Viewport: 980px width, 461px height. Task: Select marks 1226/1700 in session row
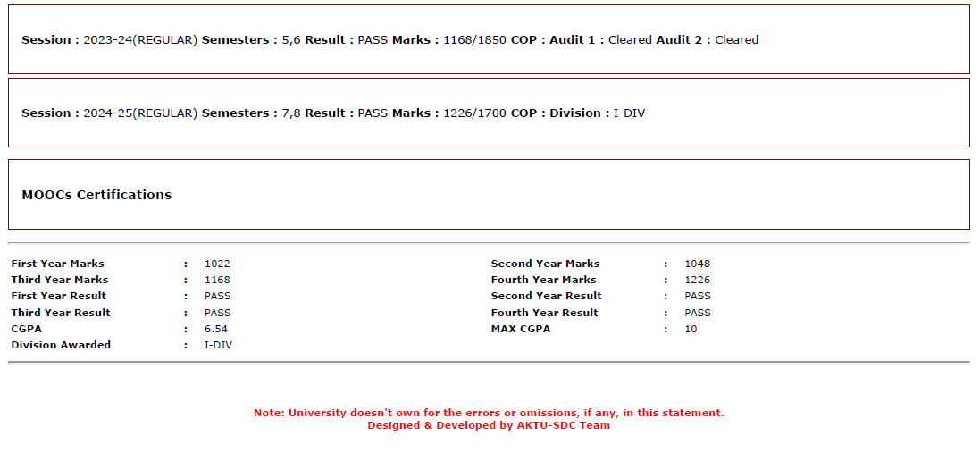coord(474,113)
